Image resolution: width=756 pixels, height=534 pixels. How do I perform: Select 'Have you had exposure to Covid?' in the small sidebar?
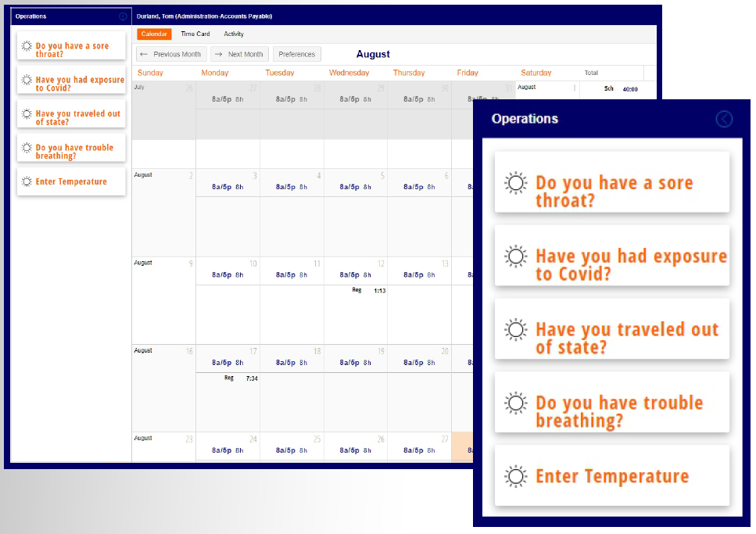(71, 80)
